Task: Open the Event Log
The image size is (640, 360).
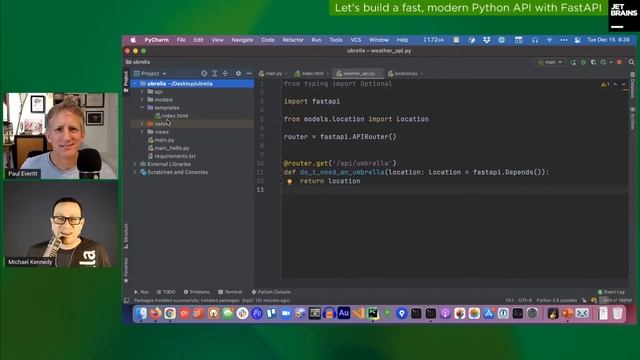Action: [x=611, y=292]
